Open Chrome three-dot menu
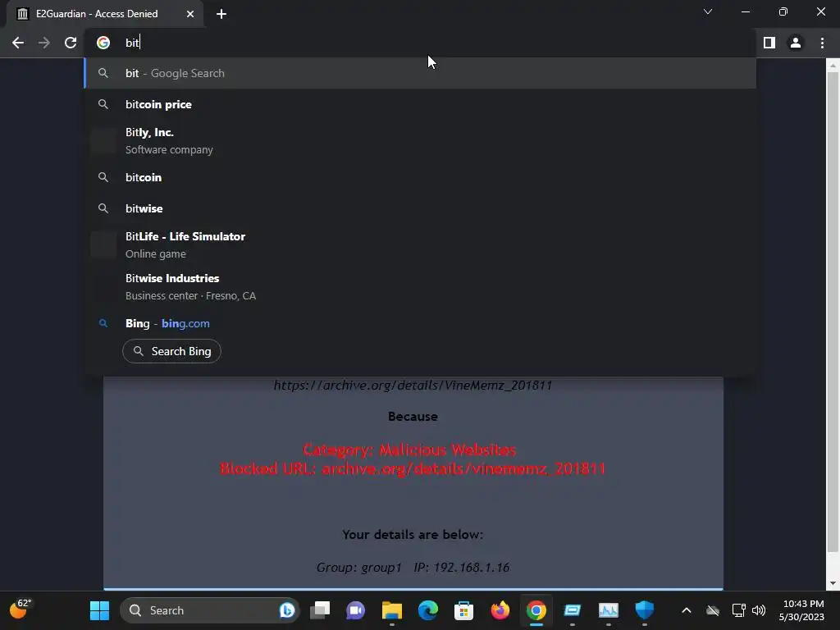840x630 pixels. pyautogui.click(x=822, y=43)
